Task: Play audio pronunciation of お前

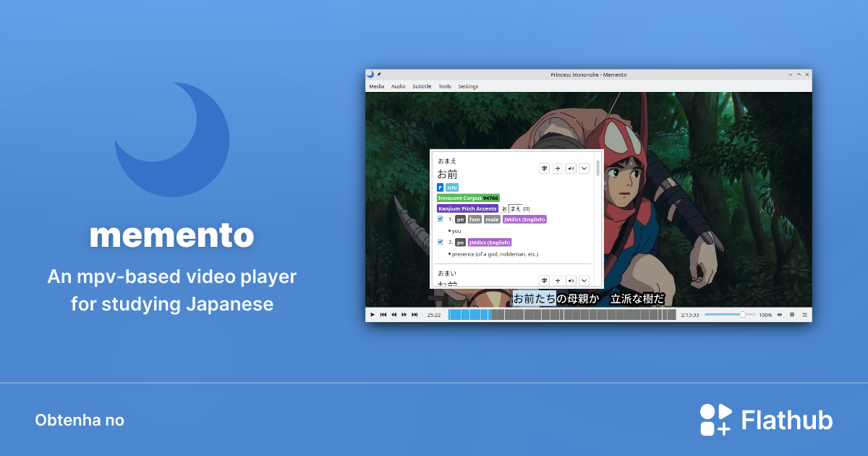Action: [x=571, y=168]
